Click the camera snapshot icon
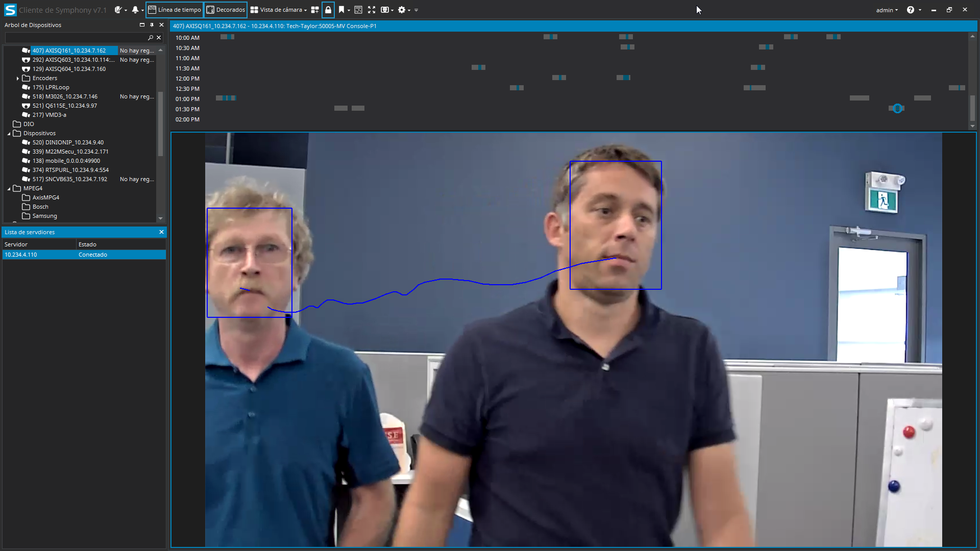980x551 pixels. tap(385, 10)
